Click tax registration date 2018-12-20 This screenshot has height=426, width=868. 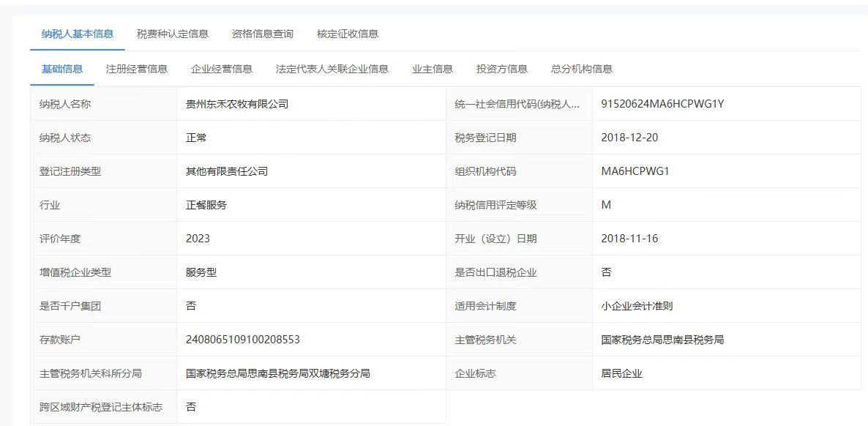click(x=630, y=138)
